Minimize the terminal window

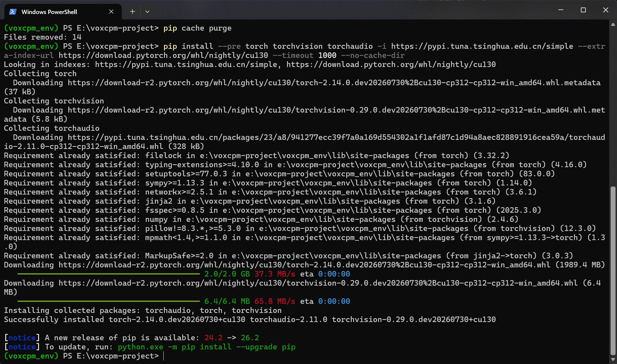click(561, 10)
